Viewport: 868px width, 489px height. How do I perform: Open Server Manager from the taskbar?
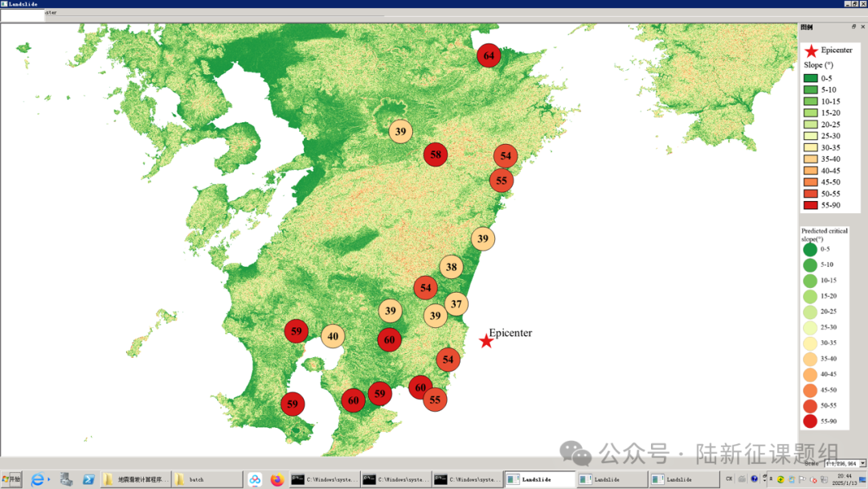(66, 479)
